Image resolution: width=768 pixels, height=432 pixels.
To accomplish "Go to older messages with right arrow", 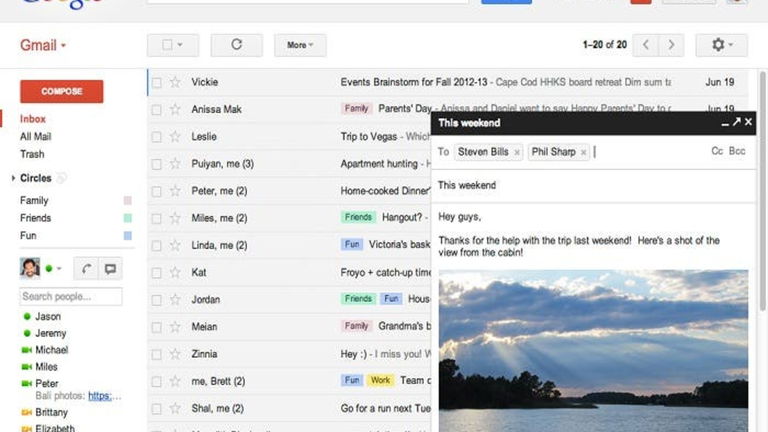I will point(671,45).
